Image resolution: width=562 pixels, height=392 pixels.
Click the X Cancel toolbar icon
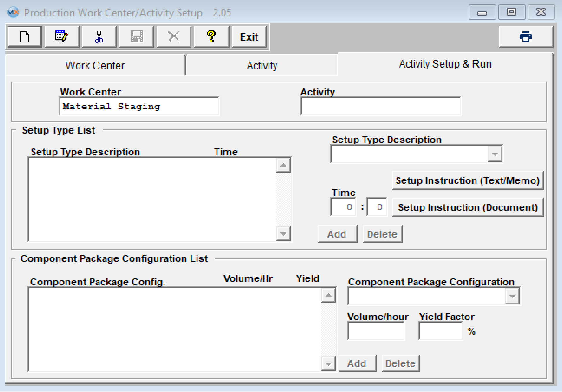point(173,37)
